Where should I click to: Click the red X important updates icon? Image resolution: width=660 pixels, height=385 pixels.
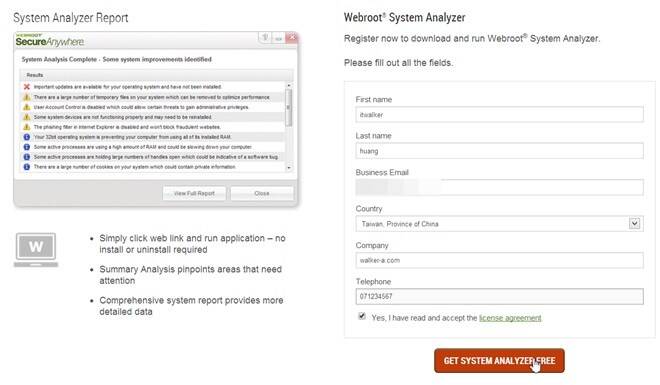(x=27, y=87)
